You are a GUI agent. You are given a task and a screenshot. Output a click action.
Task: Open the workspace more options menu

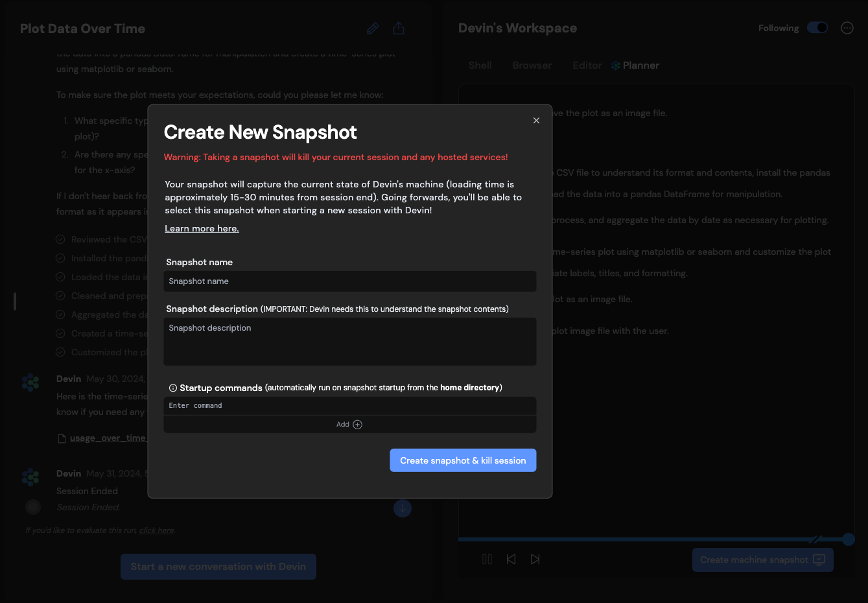coord(847,28)
